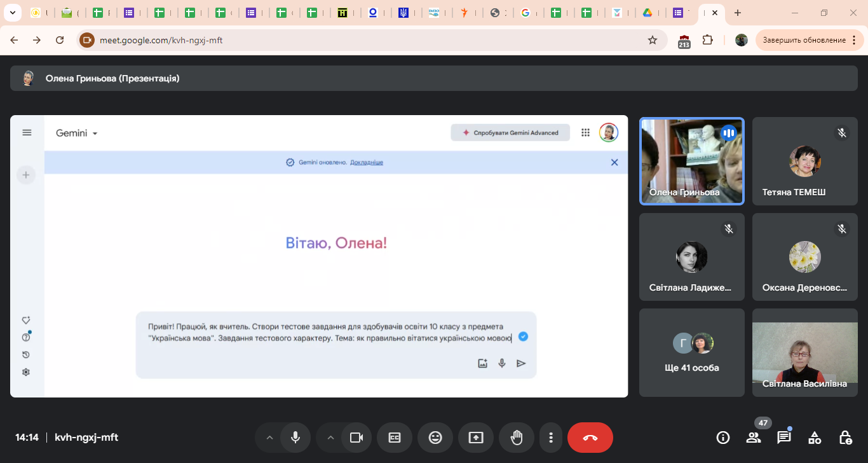Click the Завершить обновление button
Image resolution: width=868 pixels, height=463 pixels.
pyautogui.click(x=804, y=40)
